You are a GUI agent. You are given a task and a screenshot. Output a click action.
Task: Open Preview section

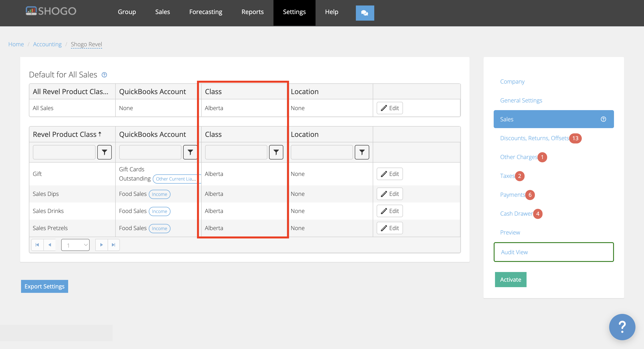pos(510,232)
